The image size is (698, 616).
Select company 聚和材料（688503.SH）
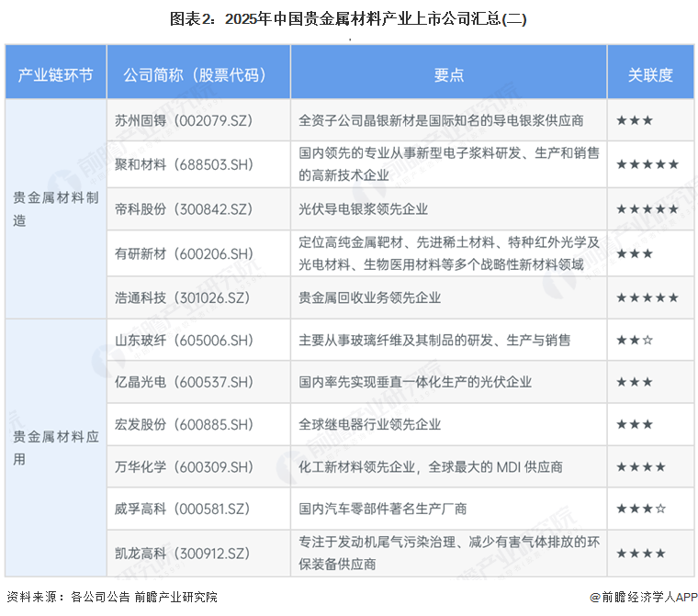(x=184, y=164)
